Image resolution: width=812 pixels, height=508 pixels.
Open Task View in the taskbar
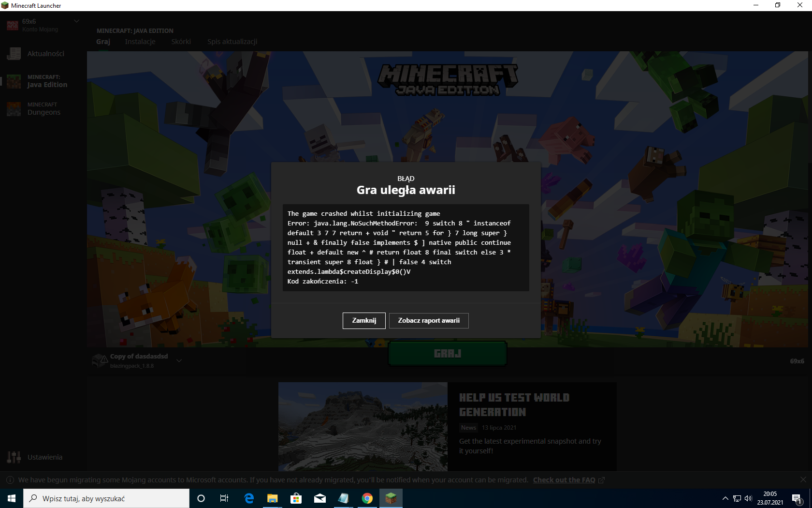(224, 498)
